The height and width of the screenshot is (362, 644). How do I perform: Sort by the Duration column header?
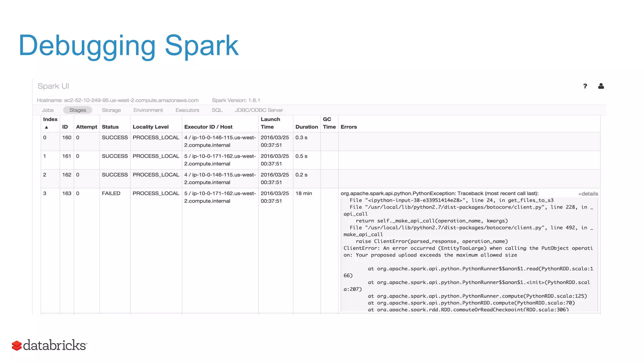[307, 127]
